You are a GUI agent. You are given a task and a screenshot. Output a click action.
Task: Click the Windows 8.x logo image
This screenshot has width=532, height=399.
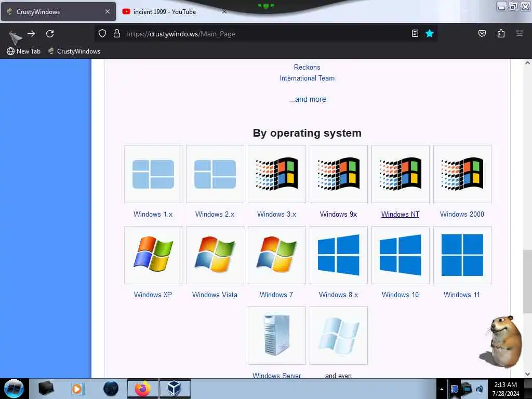click(338, 255)
